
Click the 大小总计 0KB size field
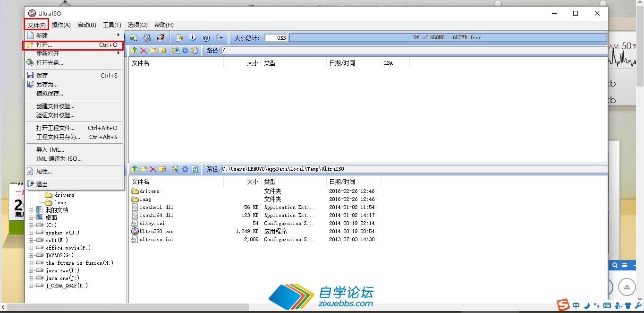pos(276,37)
